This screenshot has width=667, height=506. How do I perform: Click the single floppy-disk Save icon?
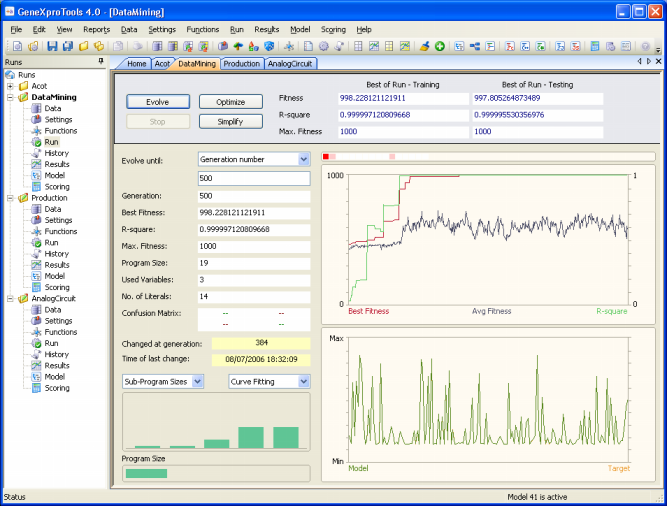click(52, 46)
